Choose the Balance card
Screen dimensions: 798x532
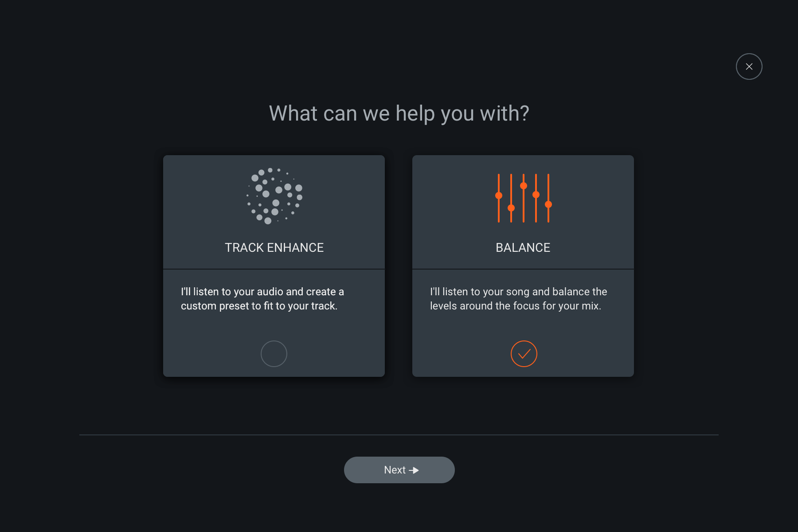[x=523, y=266]
